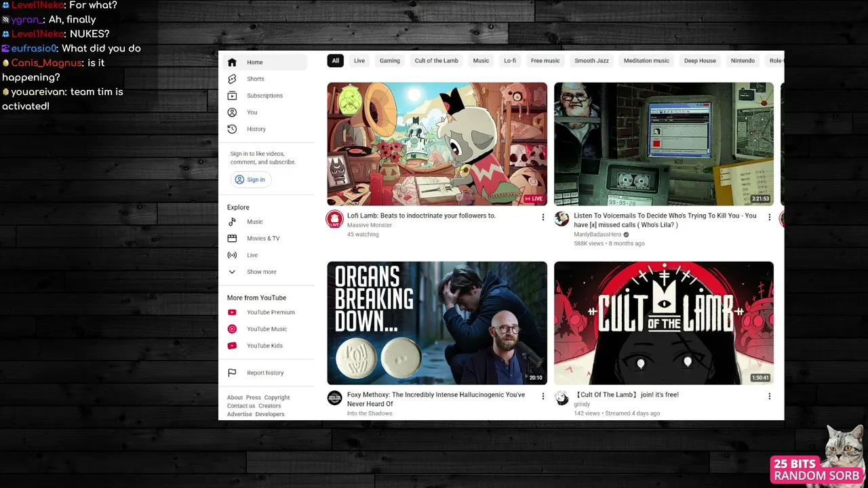Screen dimensions: 868x488
Task: Open the Cult of the Lamb stream thumbnail
Action: (x=664, y=323)
